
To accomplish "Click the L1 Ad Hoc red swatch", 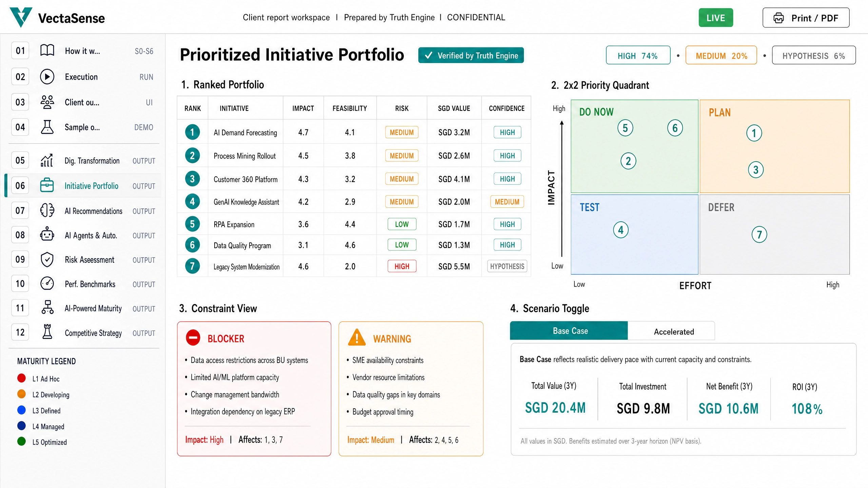I will 21,378.
